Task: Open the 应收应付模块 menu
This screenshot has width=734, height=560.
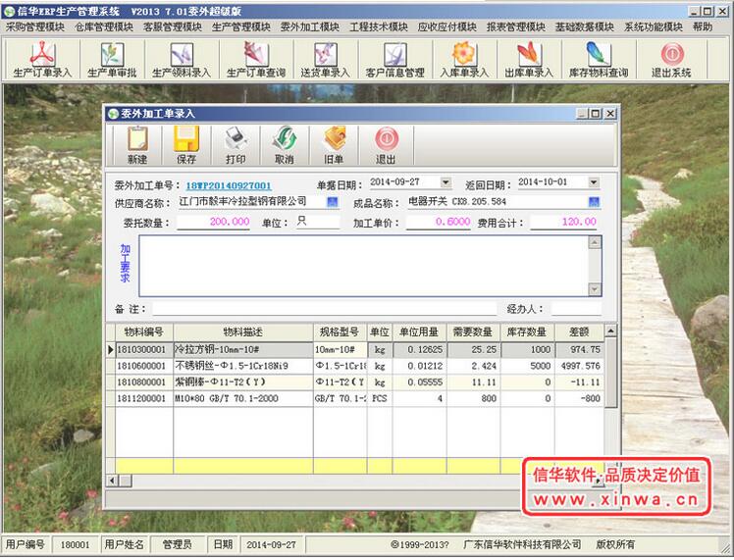Action: [447, 27]
